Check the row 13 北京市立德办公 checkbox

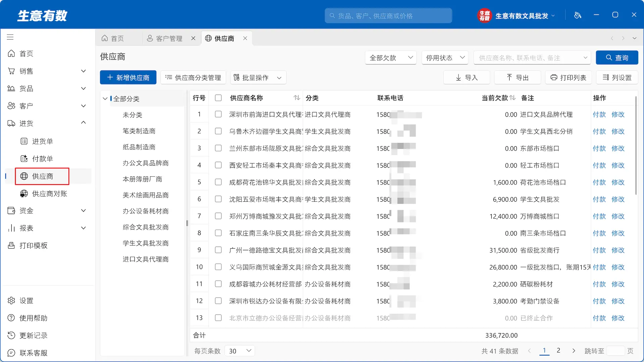pos(218,318)
